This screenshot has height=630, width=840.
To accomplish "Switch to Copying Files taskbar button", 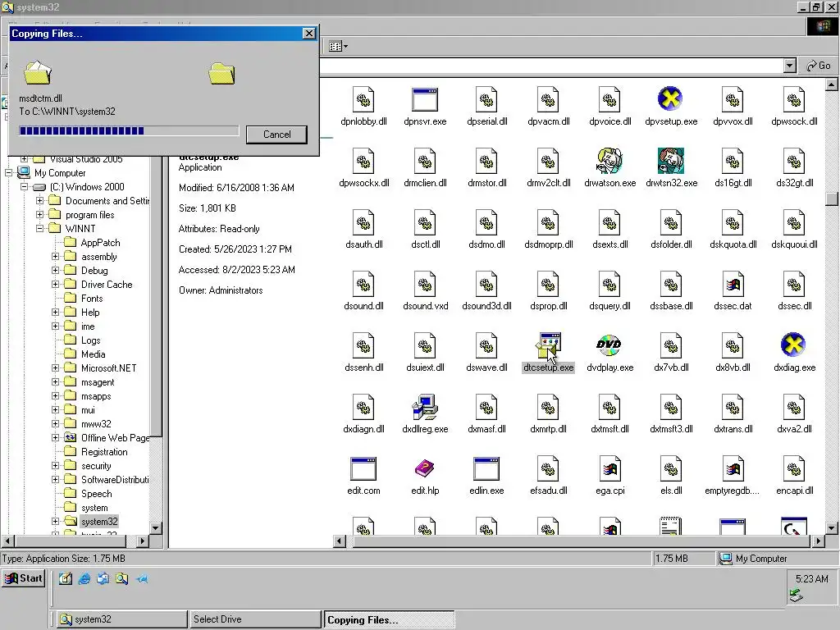I will click(389, 620).
